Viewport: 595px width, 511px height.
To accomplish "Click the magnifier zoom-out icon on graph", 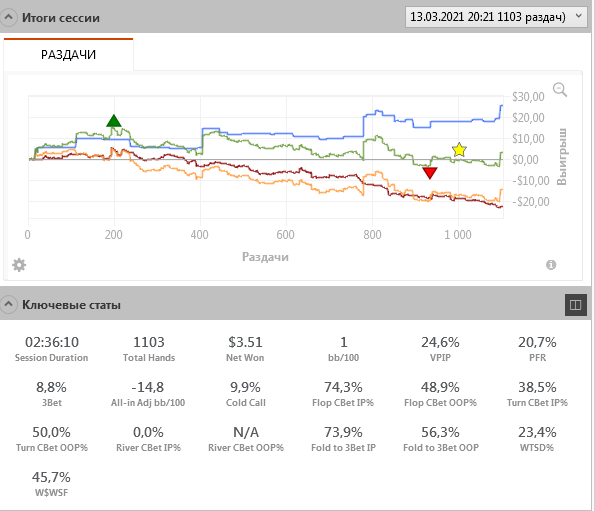I will 560,90.
